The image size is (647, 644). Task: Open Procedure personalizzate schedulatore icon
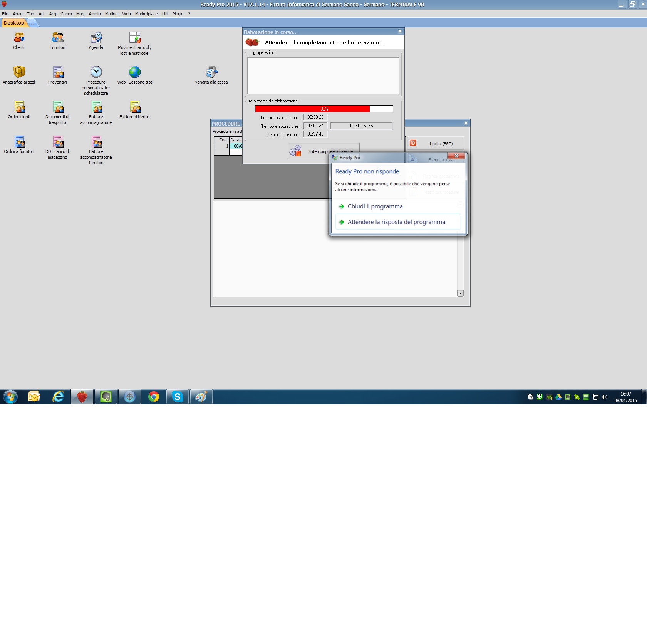[x=96, y=81]
